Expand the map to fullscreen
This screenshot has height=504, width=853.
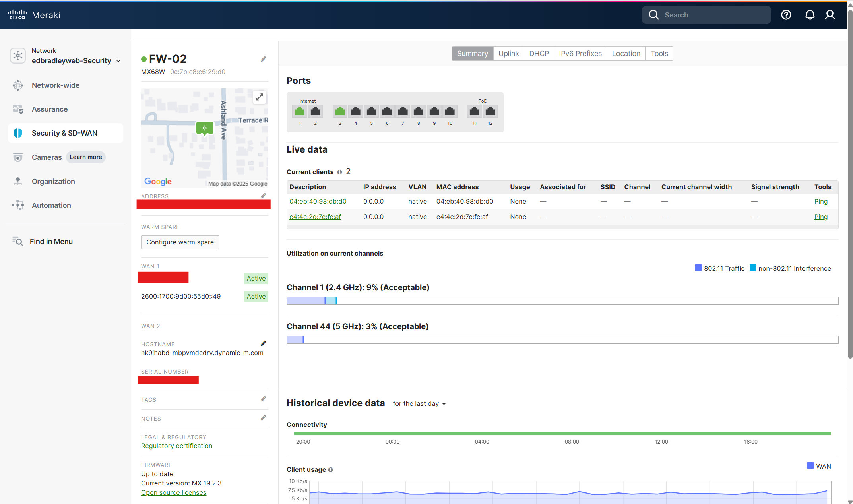click(260, 97)
